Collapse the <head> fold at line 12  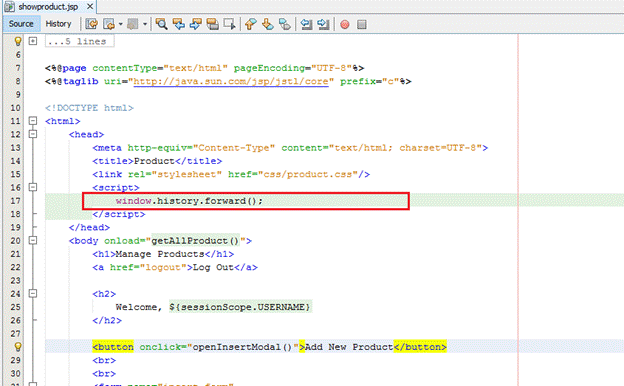pyautogui.click(x=33, y=134)
